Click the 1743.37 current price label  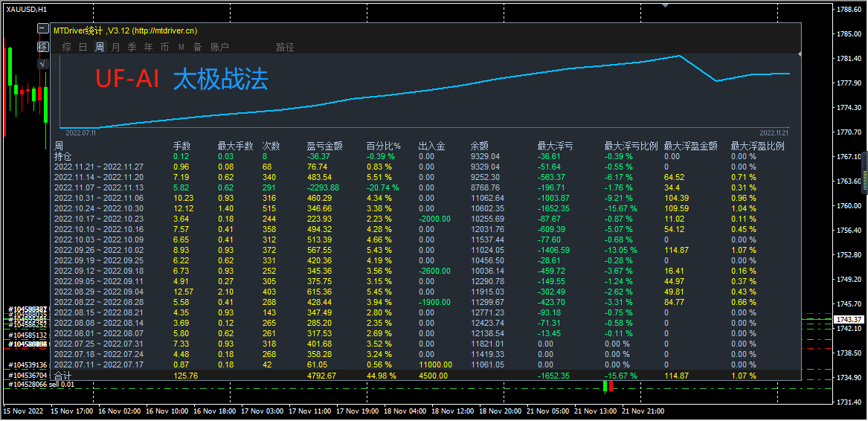point(849,319)
